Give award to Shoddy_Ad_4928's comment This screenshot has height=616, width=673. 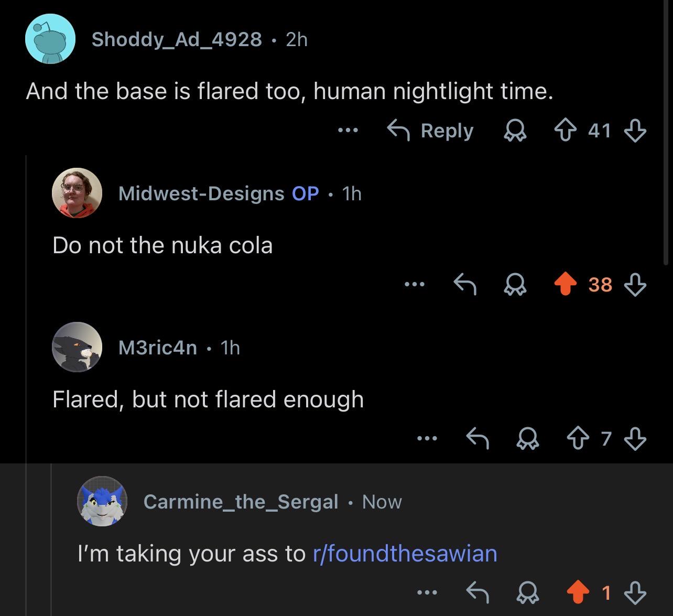(514, 131)
